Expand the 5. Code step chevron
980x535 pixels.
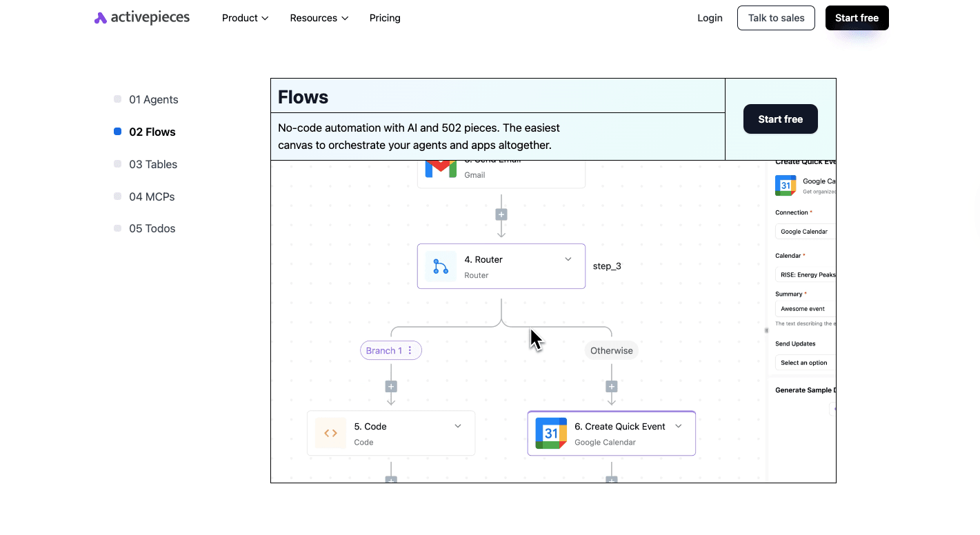pyautogui.click(x=458, y=426)
